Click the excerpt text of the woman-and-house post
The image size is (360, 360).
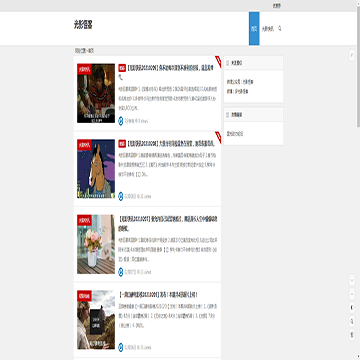(168, 316)
